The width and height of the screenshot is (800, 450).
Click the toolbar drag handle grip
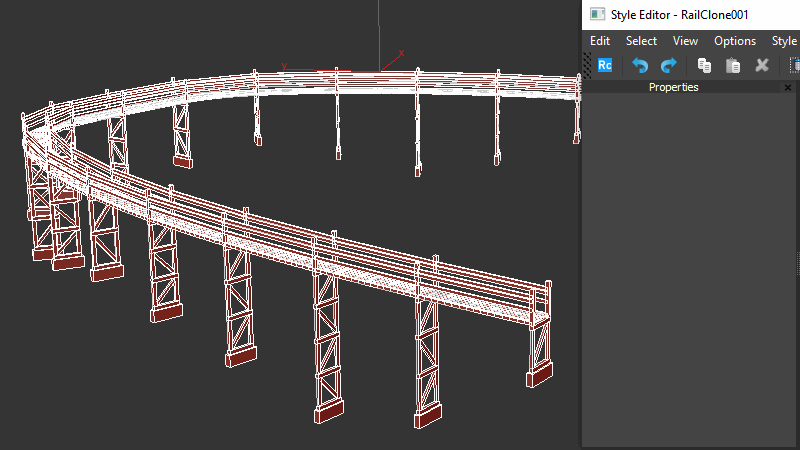[x=587, y=65]
